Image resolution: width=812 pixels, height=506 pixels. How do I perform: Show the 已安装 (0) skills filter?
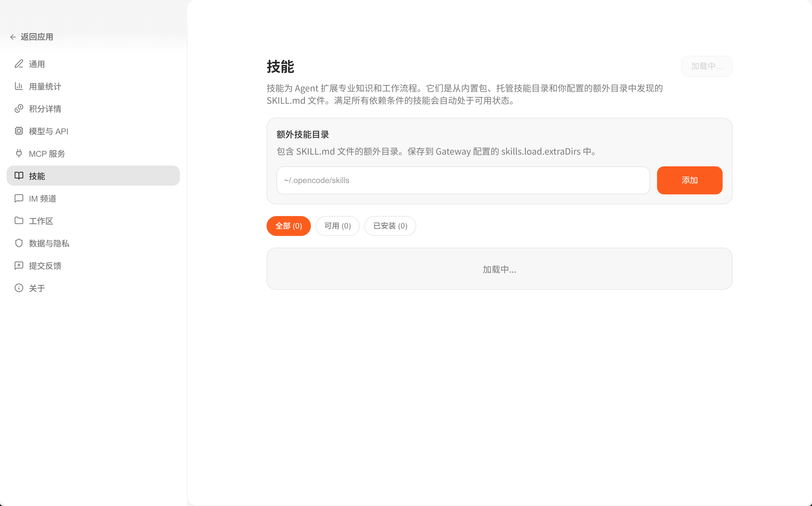click(390, 226)
